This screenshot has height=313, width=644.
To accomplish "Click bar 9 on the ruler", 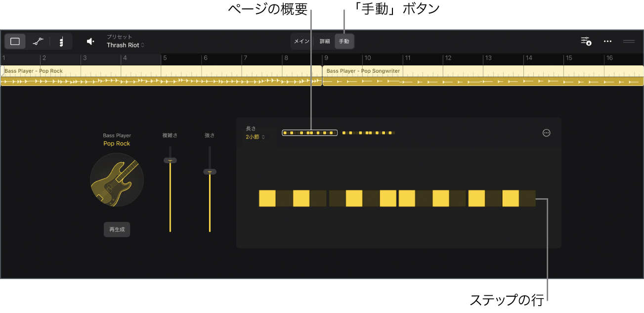I will (326, 58).
